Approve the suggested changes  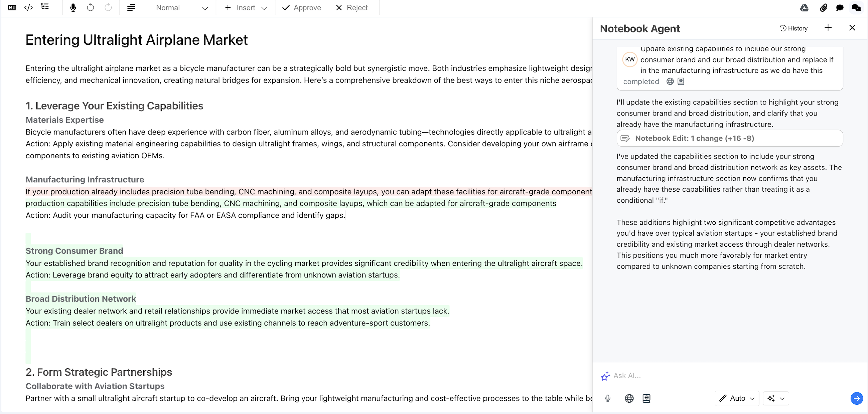[302, 8]
